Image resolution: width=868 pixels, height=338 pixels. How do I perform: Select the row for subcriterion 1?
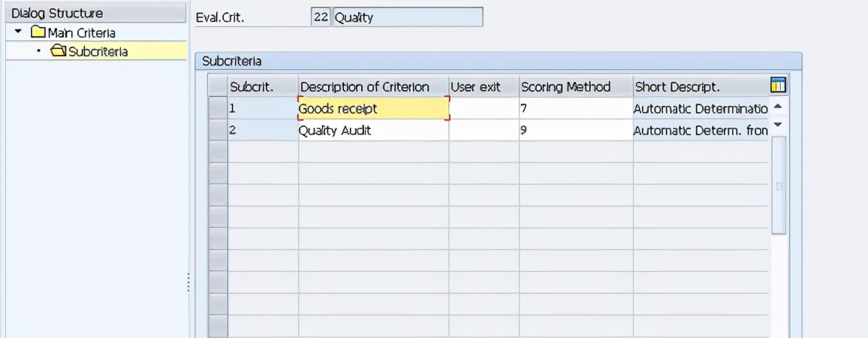click(x=218, y=108)
